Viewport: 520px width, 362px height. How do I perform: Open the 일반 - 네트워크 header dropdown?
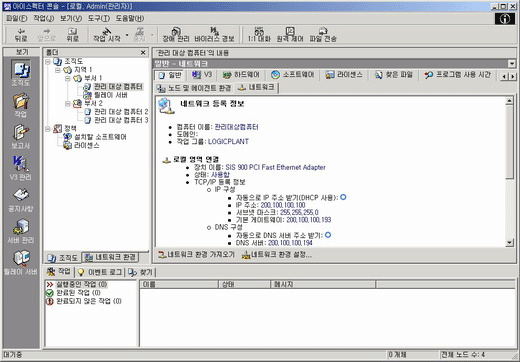[512, 63]
